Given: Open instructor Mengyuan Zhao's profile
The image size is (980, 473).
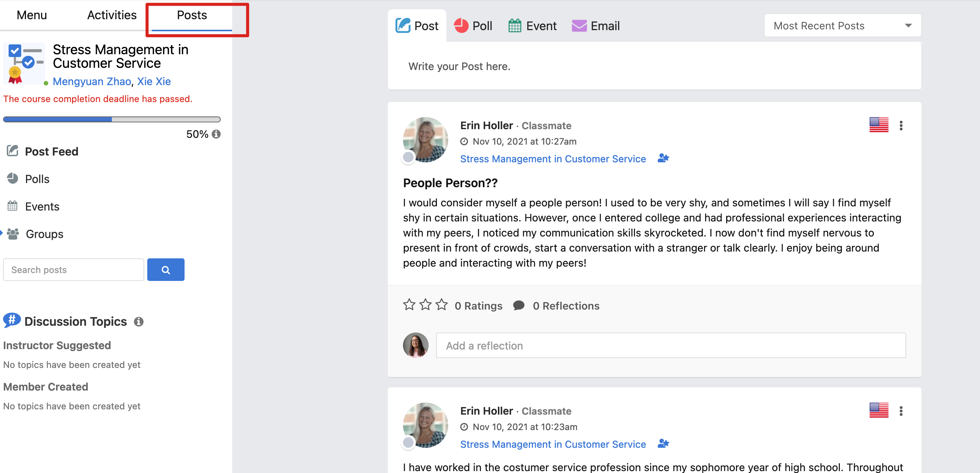Looking at the screenshot, I should click(92, 81).
